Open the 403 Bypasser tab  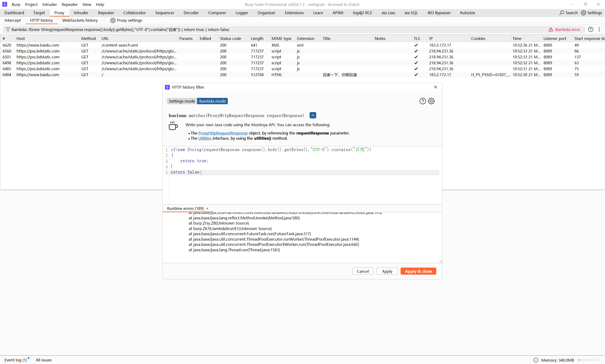click(439, 13)
